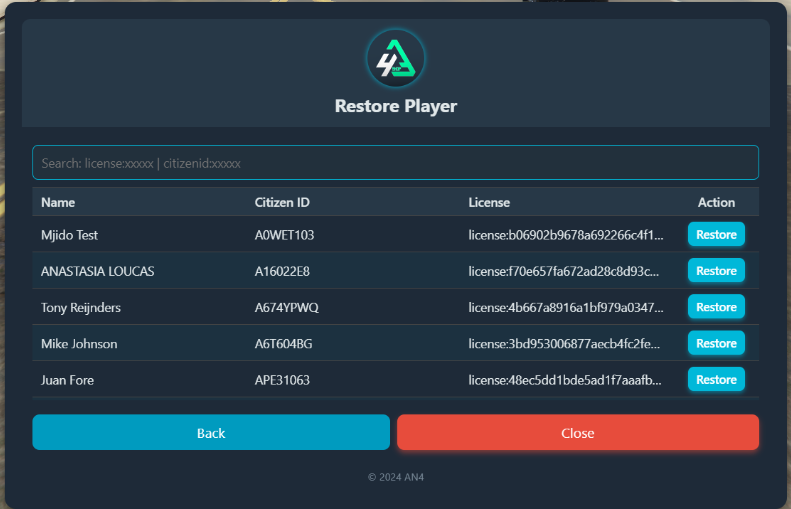
Task: Restore player ANASTASIA LOUCAS
Action: tap(716, 271)
